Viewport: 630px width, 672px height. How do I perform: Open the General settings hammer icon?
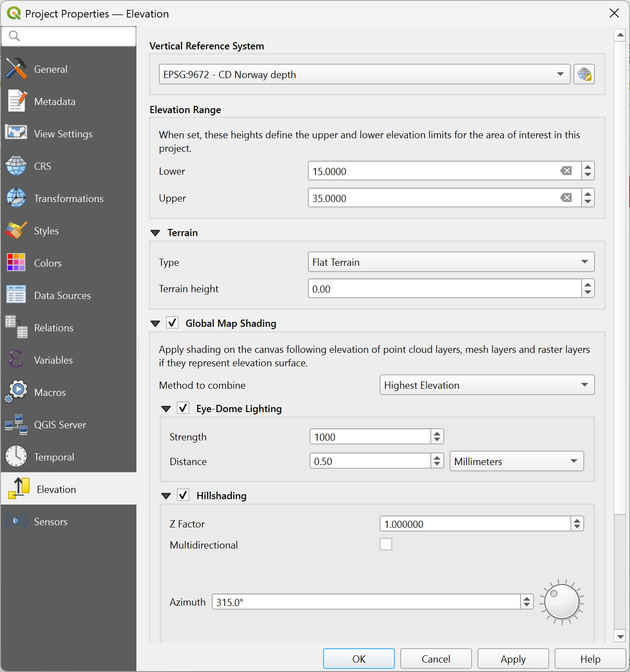(x=17, y=69)
